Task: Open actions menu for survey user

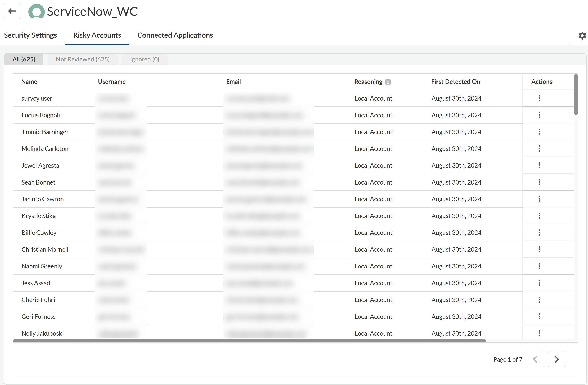Action: coord(539,98)
